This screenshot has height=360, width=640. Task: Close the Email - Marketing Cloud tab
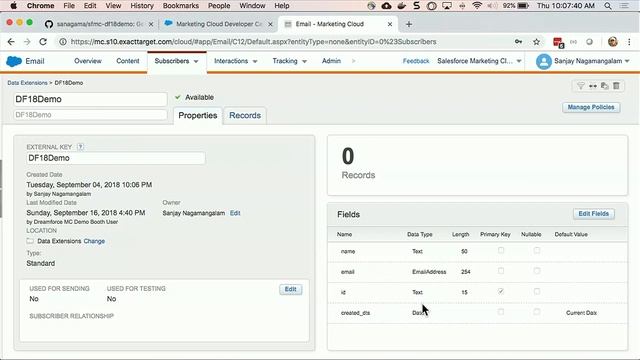390,24
